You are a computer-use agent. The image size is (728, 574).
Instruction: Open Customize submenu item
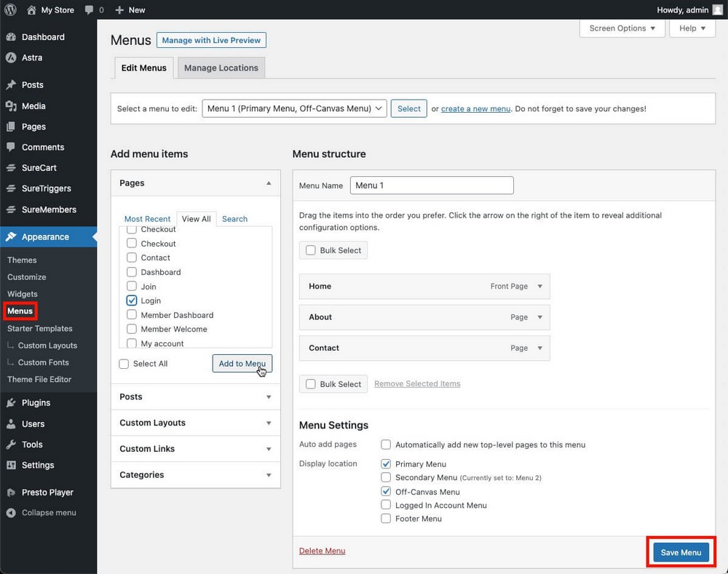(27, 277)
